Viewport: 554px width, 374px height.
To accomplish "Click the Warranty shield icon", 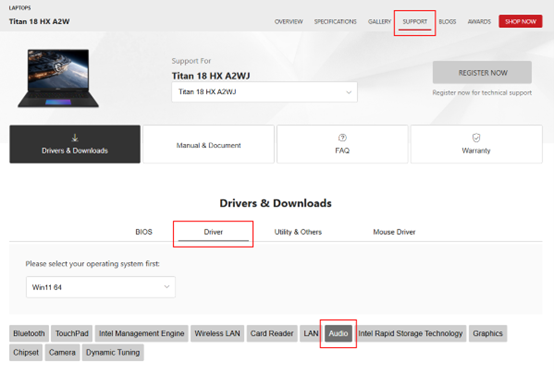I will [x=476, y=137].
